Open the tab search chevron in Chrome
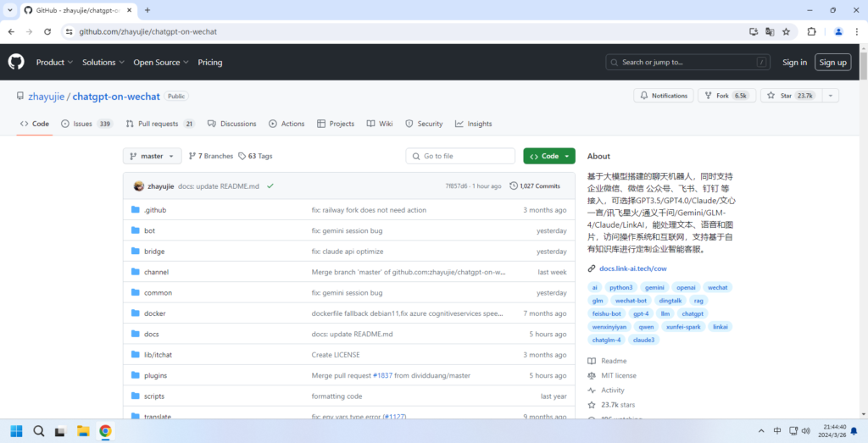868x443 pixels. coord(10,10)
